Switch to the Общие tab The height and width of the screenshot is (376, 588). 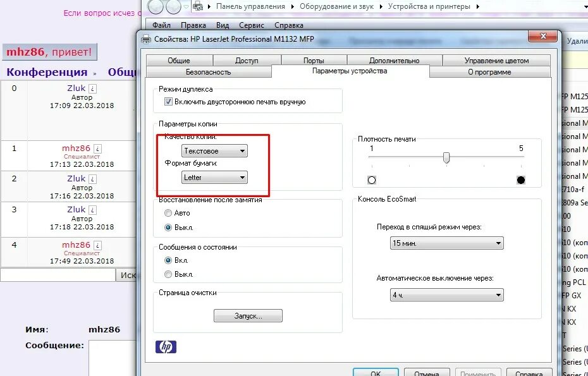[180, 61]
